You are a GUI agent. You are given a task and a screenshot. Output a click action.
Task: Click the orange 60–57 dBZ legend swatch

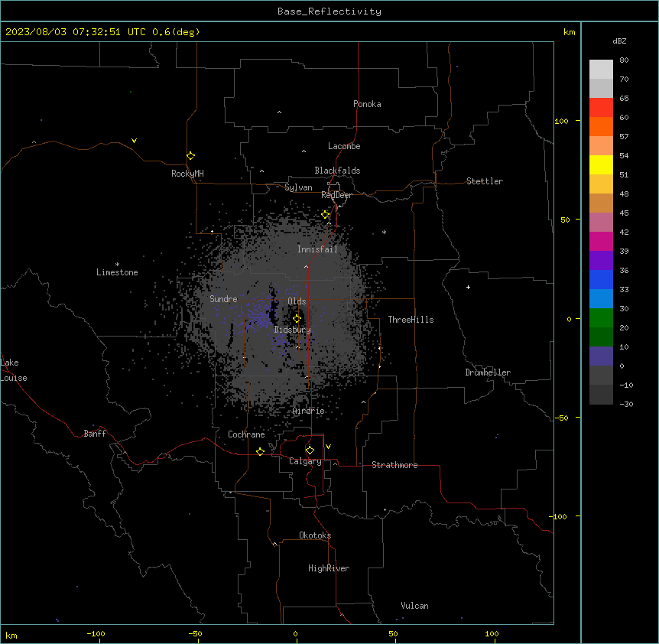click(x=601, y=126)
